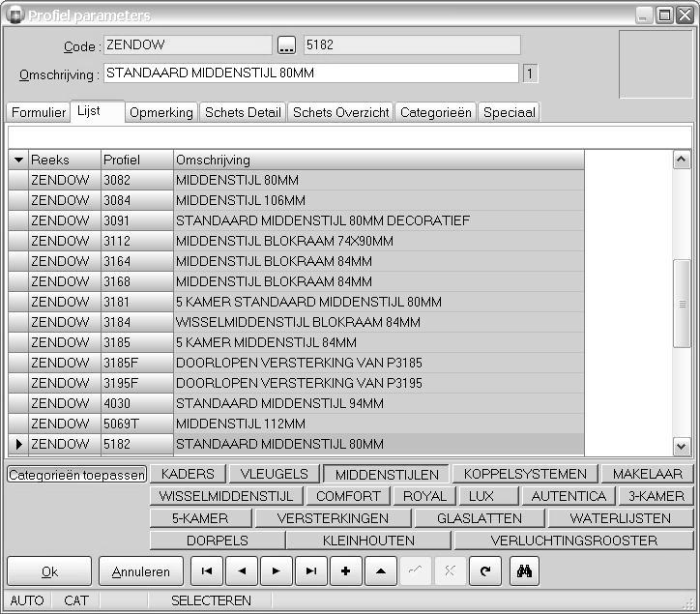Toggle the KADERS category filter
The width and height of the screenshot is (700, 614).
188,474
